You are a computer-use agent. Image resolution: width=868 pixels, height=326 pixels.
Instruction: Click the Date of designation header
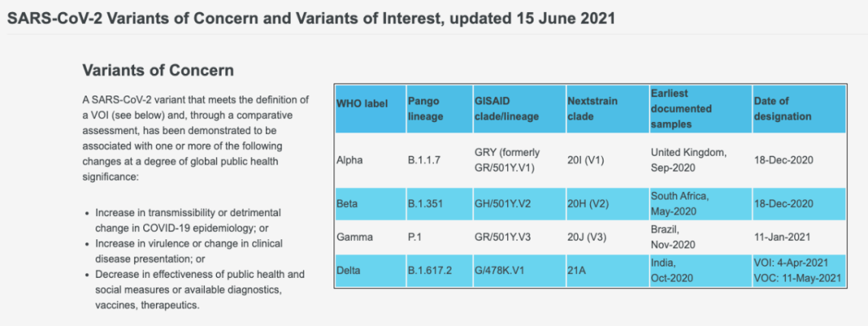click(783, 108)
